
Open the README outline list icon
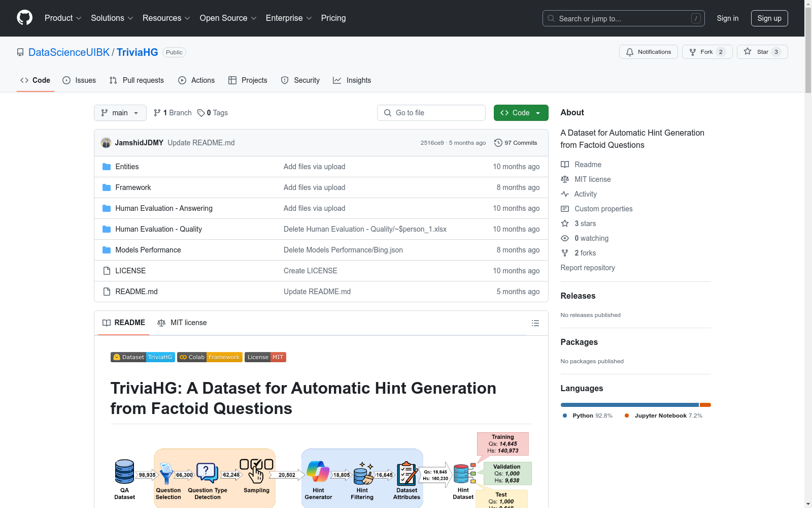[535, 323]
